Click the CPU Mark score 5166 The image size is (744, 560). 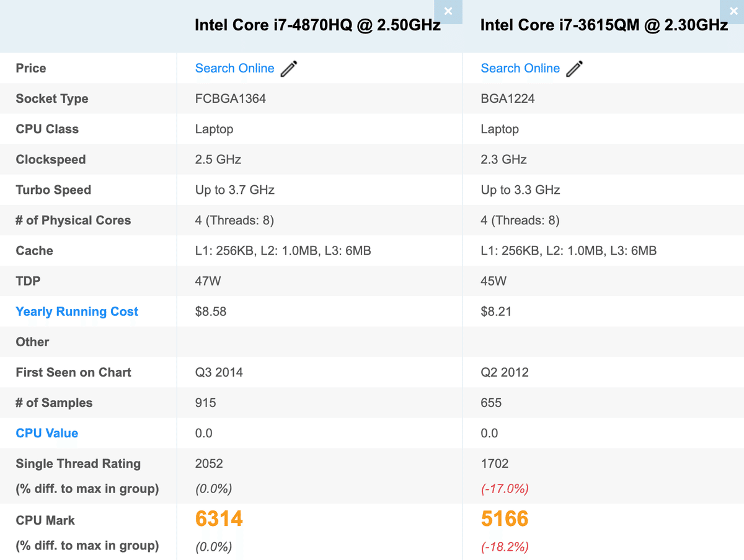(504, 518)
